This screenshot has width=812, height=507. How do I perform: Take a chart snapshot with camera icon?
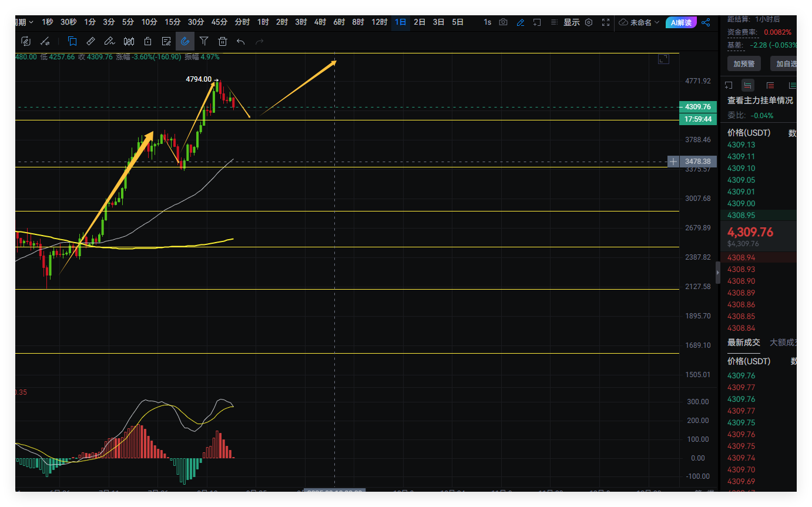tap(504, 22)
